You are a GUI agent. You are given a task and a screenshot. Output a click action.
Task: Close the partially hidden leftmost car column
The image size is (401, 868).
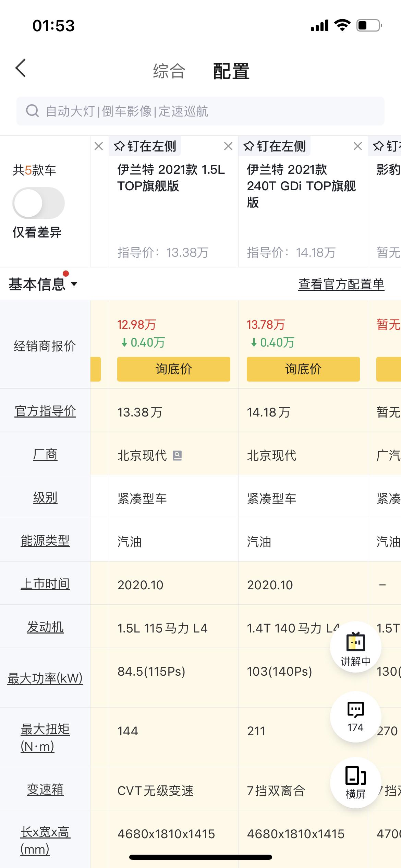click(99, 146)
